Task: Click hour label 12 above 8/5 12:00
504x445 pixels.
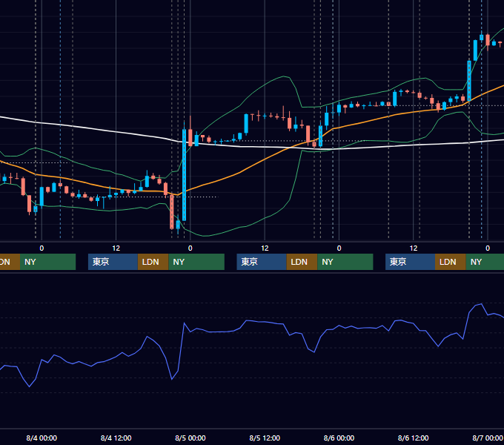Action: point(265,248)
